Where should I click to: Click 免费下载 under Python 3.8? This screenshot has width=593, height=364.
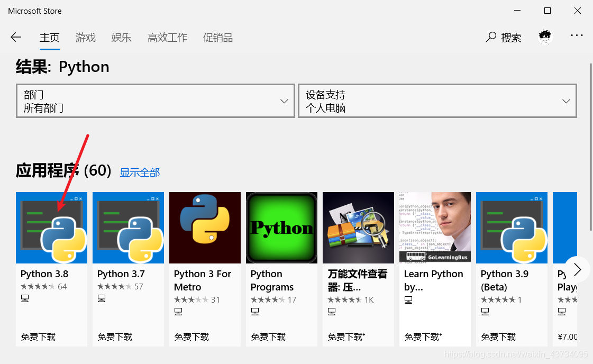pos(38,337)
